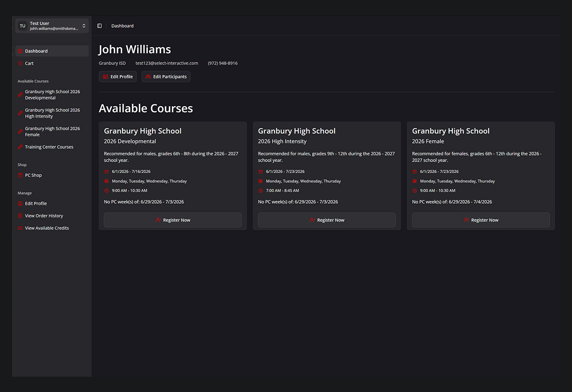Viewport: 572px width, 392px height.
Task: Register Now for the 2026 Female course
Action: point(480,220)
